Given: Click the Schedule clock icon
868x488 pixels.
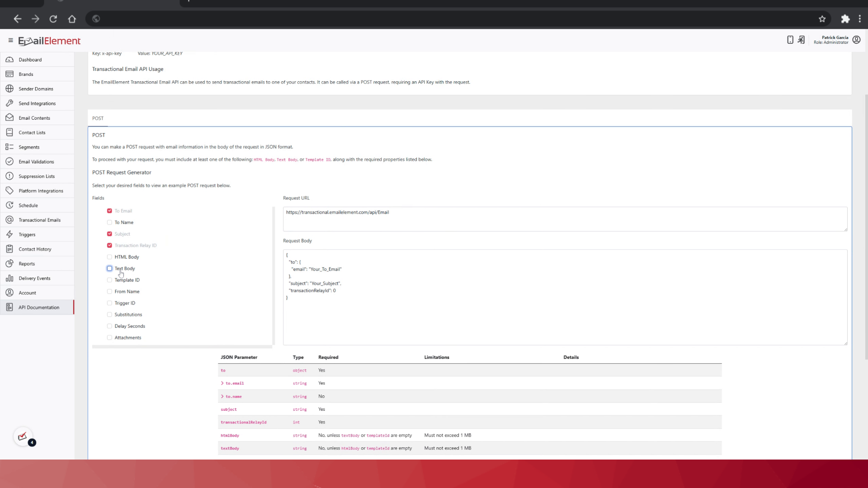Looking at the screenshot, I should pyautogui.click(x=9, y=205).
